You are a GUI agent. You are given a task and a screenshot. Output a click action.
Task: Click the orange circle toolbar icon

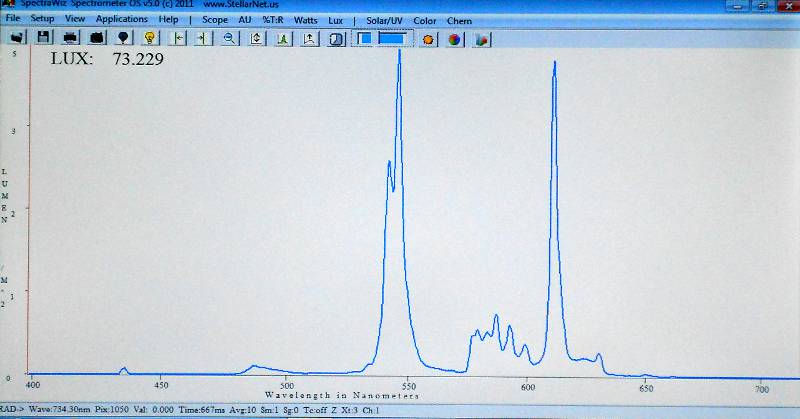(428, 39)
